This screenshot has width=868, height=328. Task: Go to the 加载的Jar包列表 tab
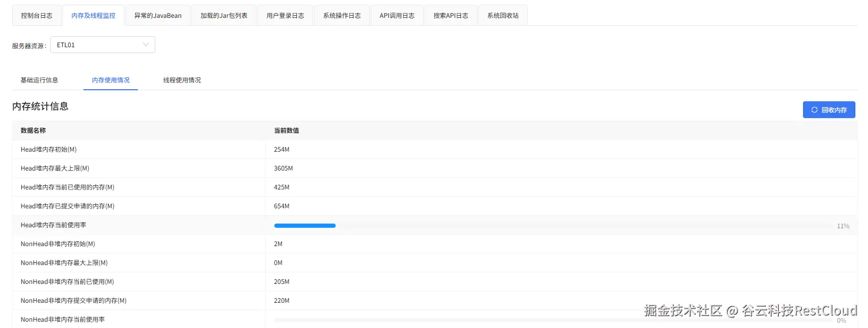(x=224, y=15)
